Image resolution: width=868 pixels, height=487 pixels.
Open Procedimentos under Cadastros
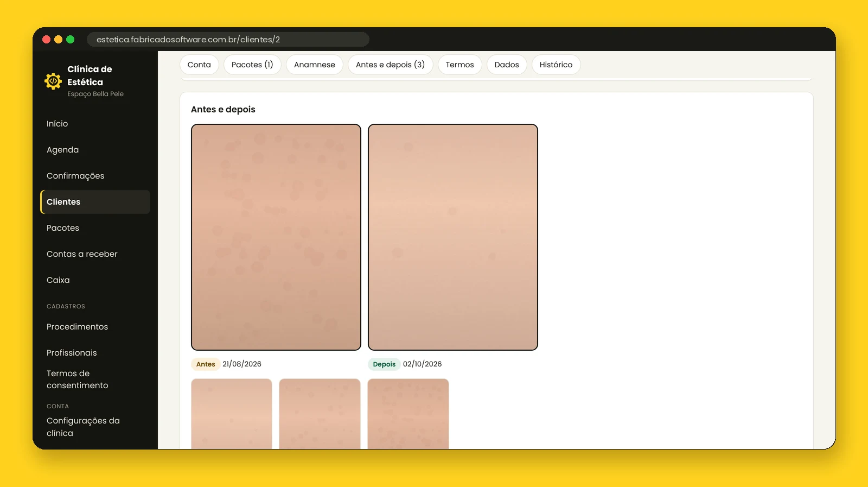(x=95, y=327)
